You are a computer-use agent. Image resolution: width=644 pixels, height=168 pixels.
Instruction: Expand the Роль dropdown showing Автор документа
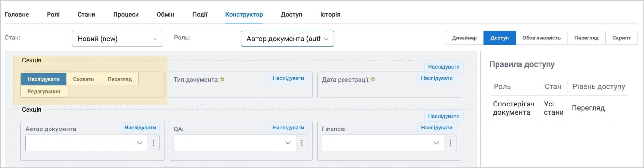(x=287, y=39)
